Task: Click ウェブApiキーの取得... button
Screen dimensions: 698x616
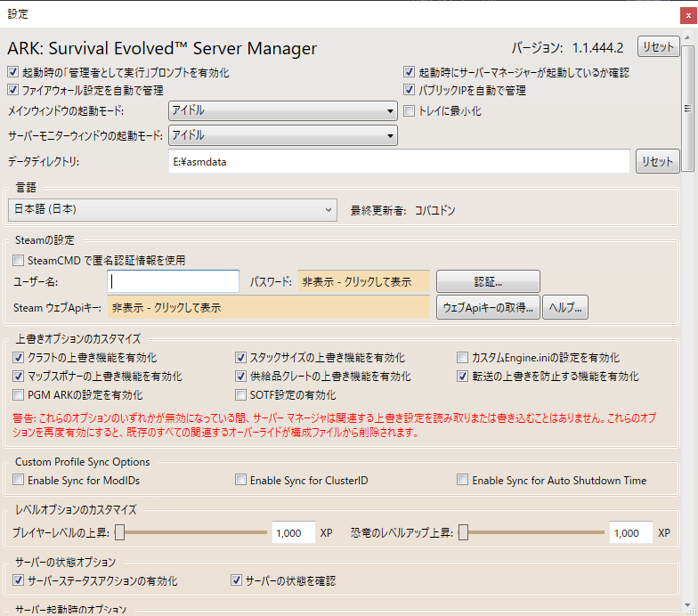Action: (488, 307)
